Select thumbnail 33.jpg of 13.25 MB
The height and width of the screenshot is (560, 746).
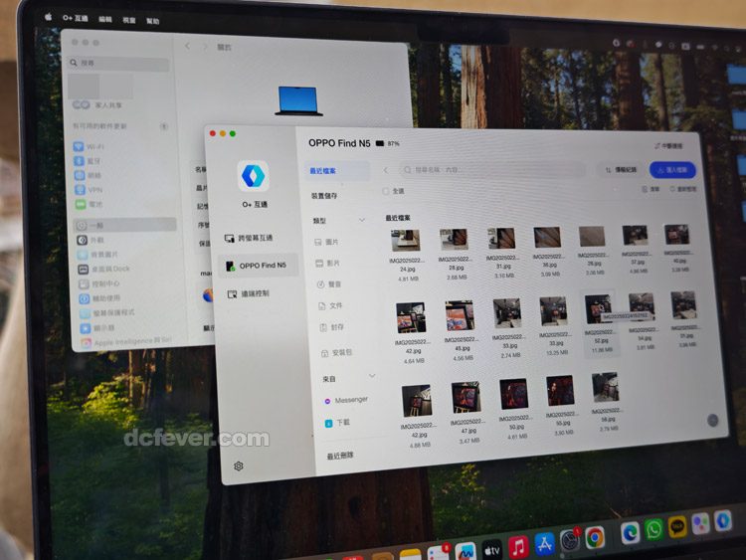554,311
